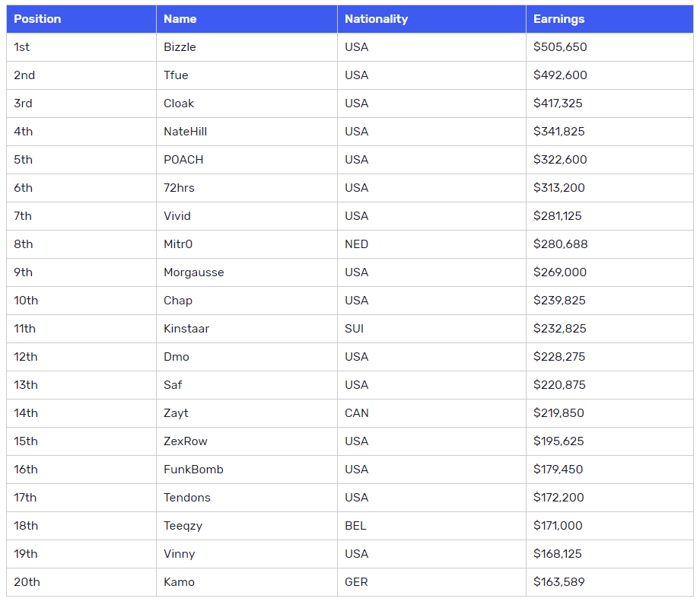The width and height of the screenshot is (700, 605).
Task: Select the 19th position cell
Action: click(81, 553)
